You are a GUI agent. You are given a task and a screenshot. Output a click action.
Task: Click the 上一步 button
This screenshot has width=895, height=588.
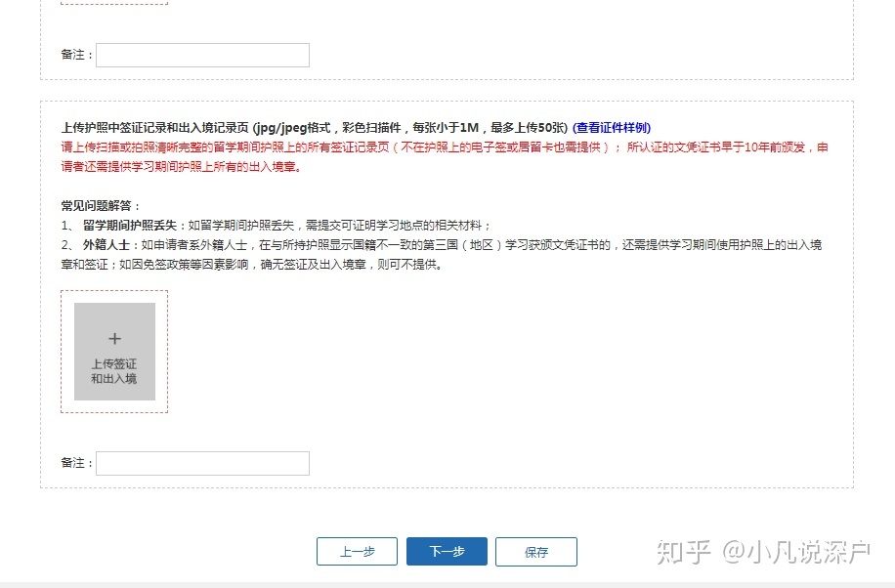[x=357, y=552]
